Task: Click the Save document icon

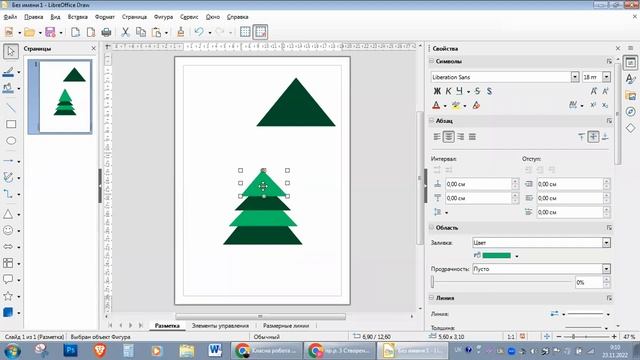Action: coord(50,32)
